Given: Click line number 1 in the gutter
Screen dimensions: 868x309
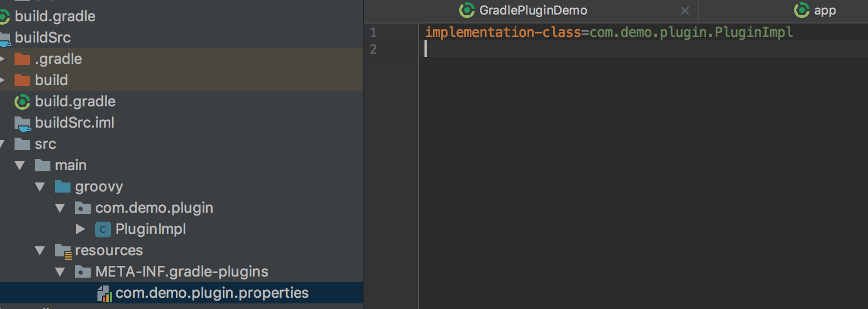Looking at the screenshot, I should click(374, 32).
